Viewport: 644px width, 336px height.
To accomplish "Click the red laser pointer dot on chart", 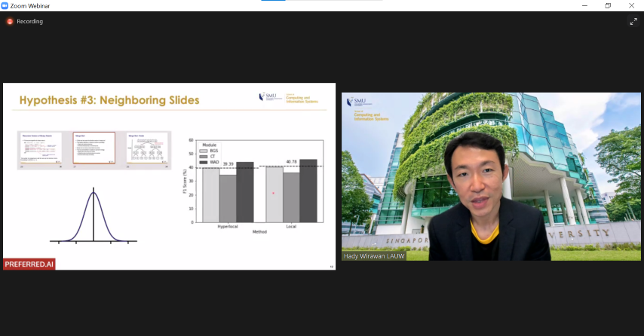I will [273, 194].
